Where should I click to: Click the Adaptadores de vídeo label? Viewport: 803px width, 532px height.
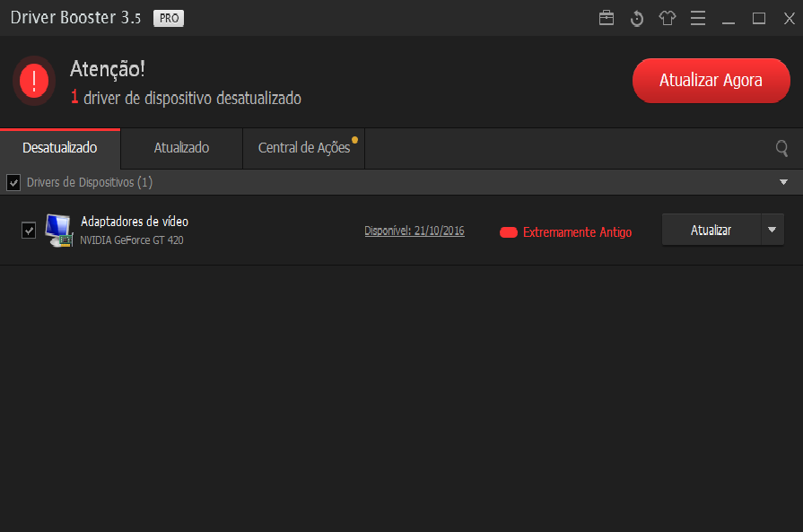pyautogui.click(x=135, y=222)
